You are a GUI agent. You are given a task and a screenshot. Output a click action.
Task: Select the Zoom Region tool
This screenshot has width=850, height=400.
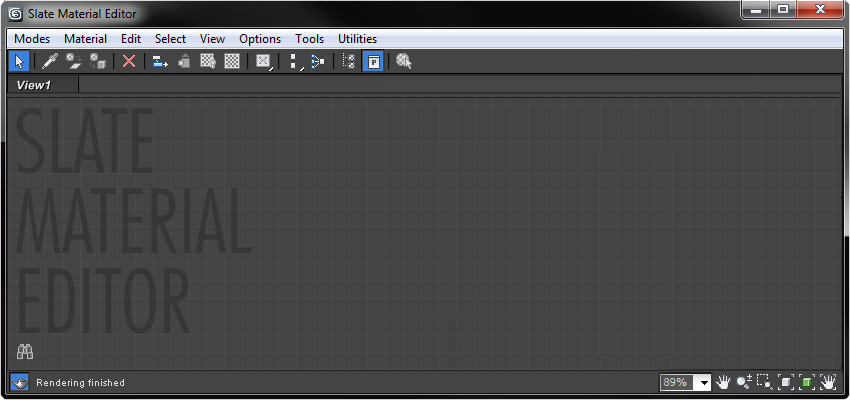[x=765, y=383]
